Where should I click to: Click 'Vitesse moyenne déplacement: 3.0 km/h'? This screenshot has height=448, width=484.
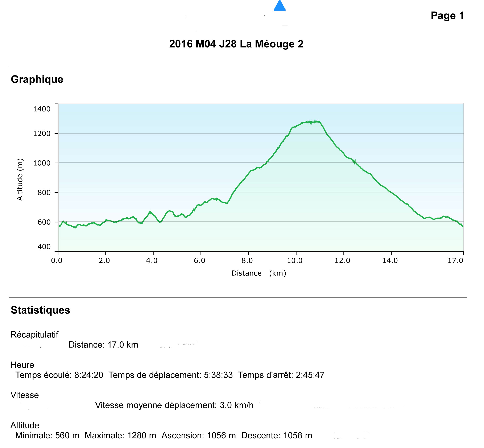point(174,405)
